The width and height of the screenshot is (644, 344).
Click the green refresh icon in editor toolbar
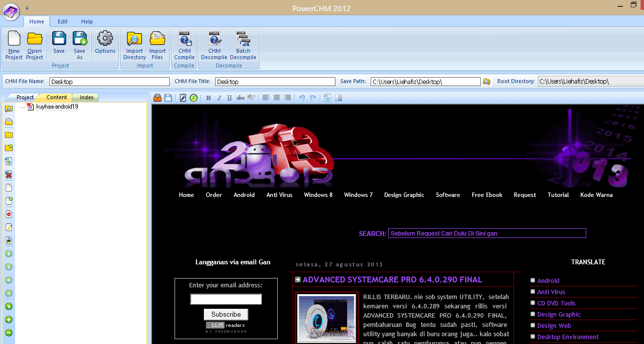point(194,98)
